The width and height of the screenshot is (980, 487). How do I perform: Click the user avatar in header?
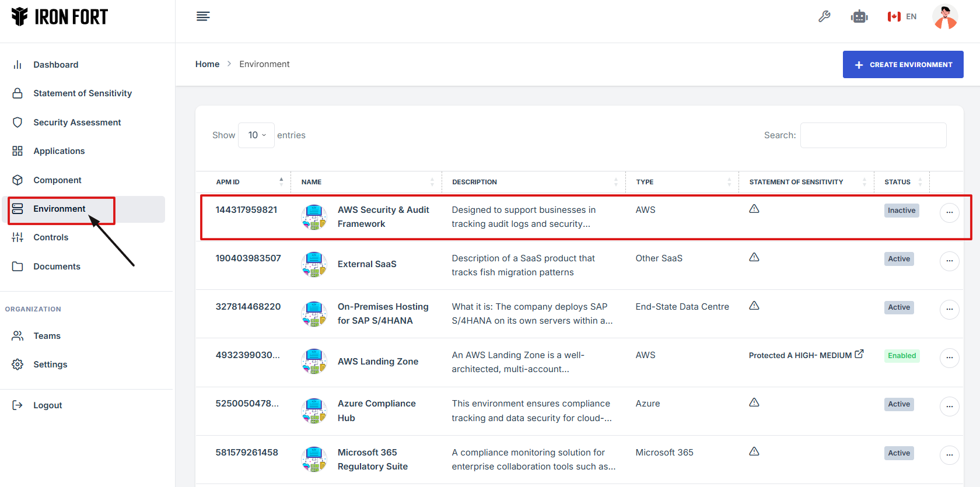click(945, 16)
